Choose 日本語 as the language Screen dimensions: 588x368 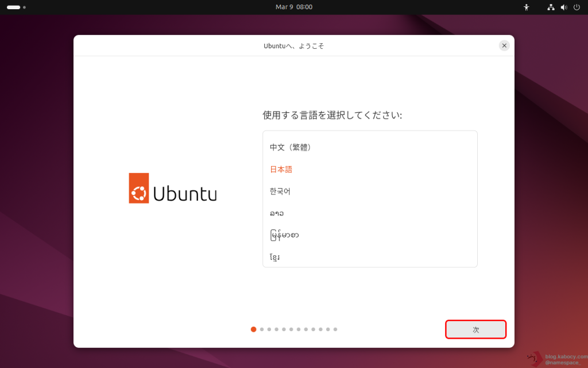coord(281,169)
